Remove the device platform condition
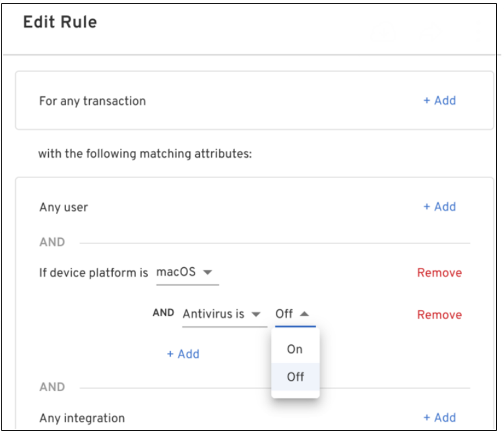Image resolution: width=504 pixels, height=436 pixels. click(x=439, y=273)
